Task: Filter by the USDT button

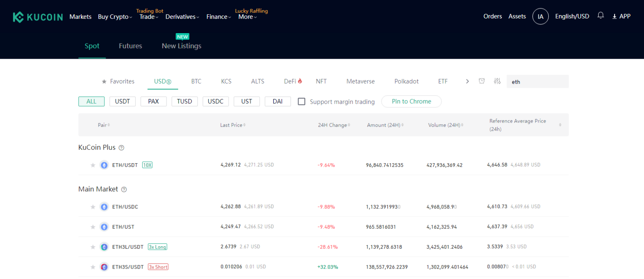Action: tap(122, 102)
